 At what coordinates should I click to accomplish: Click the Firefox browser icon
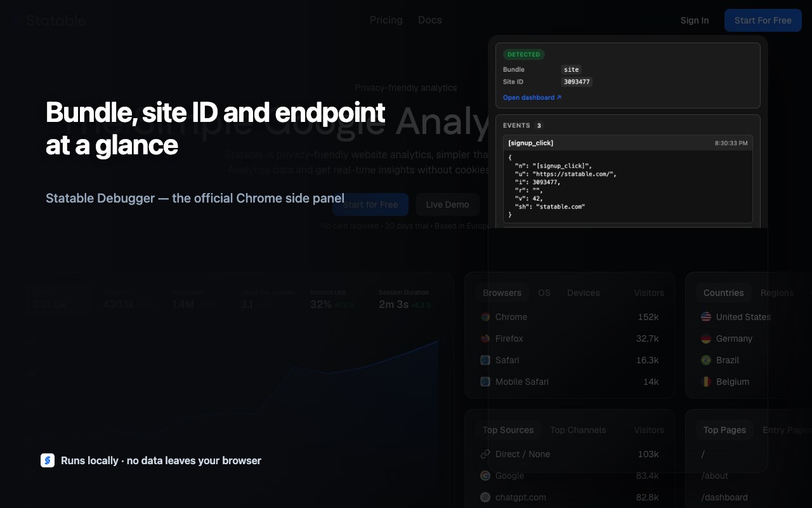485,338
